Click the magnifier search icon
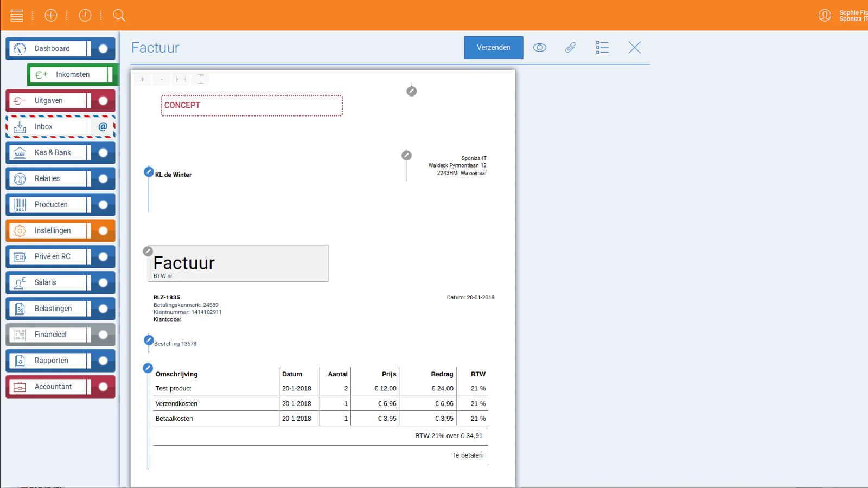This screenshot has width=868, height=488. (119, 16)
